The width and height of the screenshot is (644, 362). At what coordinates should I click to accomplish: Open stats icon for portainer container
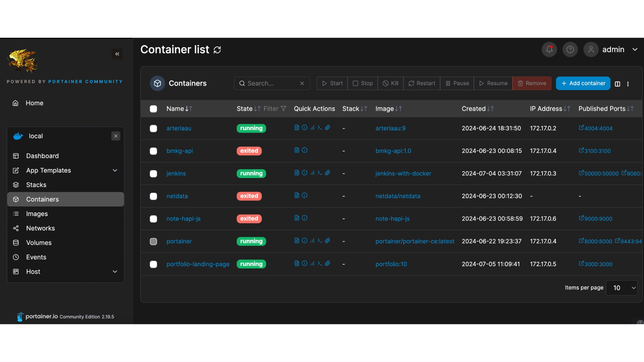[x=312, y=241]
